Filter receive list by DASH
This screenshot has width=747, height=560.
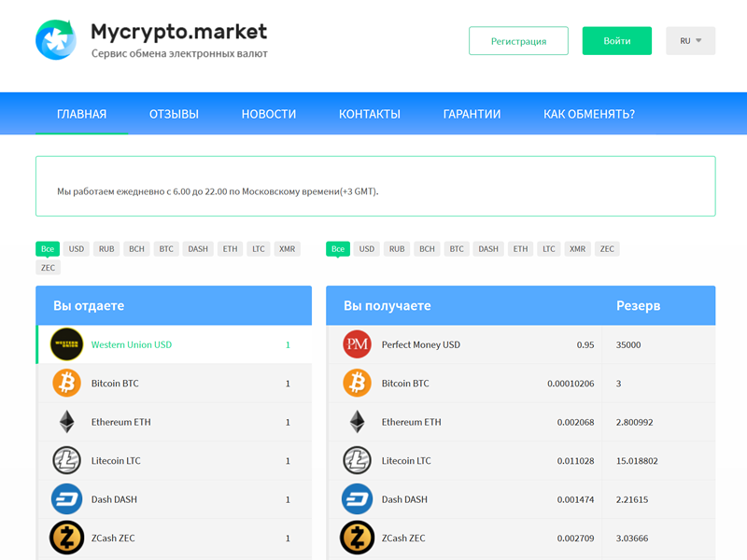488,248
